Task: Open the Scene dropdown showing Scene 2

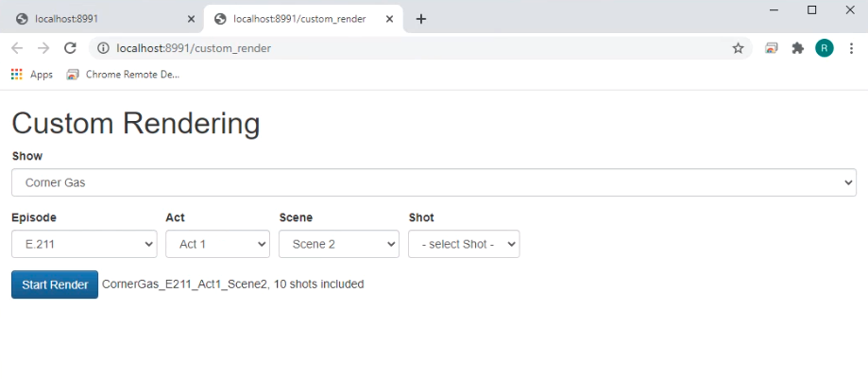Action: pyautogui.click(x=339, y=244)
